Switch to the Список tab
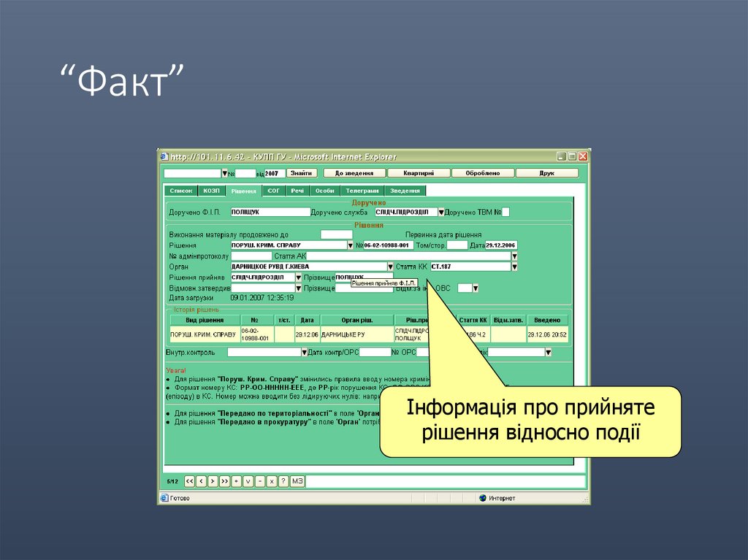The image size is (748, 560). (181, 191)
